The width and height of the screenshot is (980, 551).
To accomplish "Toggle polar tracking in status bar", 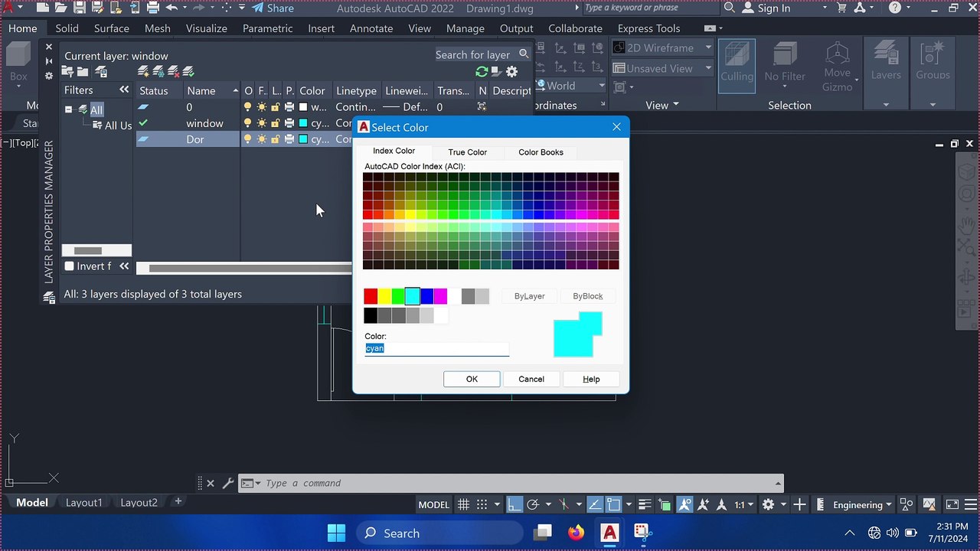I will [533, 504].
